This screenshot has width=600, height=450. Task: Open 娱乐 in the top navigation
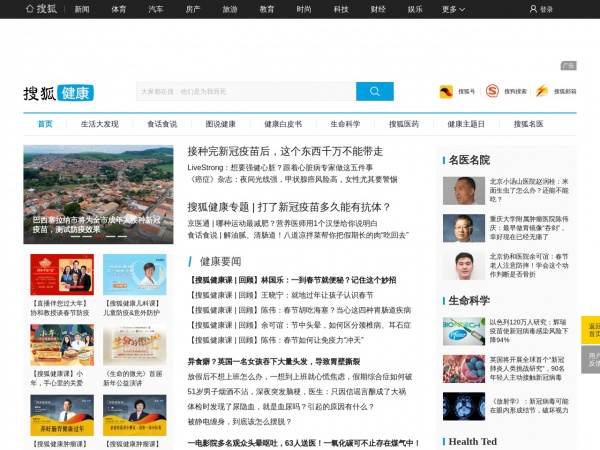coord(415,9)
